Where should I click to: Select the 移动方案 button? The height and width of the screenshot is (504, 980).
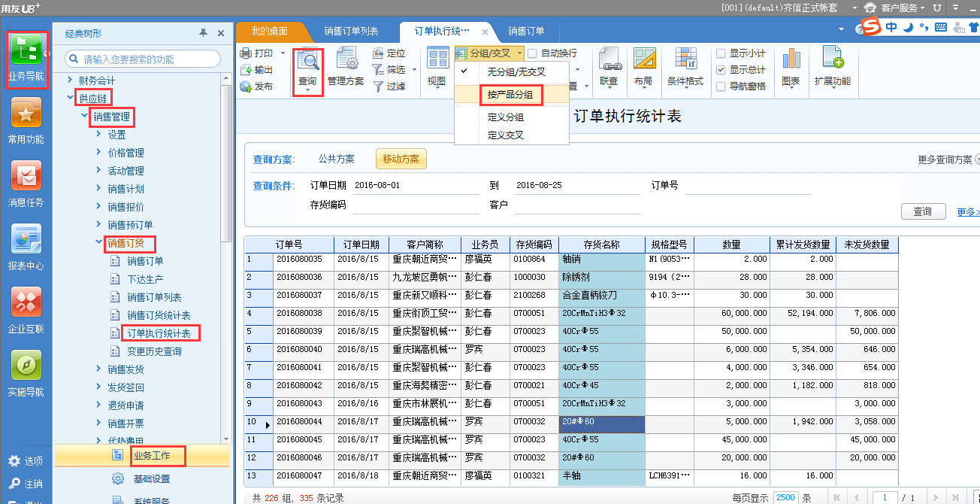pyautogui.click(x=402, y=159)
